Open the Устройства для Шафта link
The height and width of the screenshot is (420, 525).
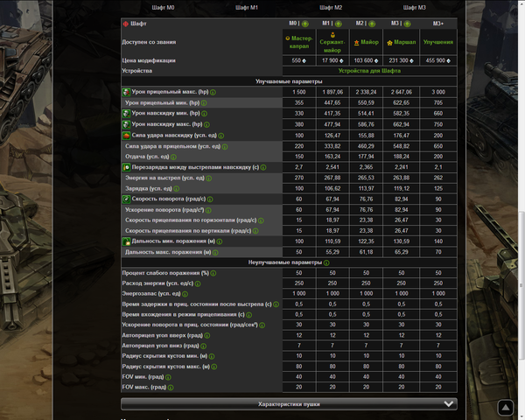(369, 71)
